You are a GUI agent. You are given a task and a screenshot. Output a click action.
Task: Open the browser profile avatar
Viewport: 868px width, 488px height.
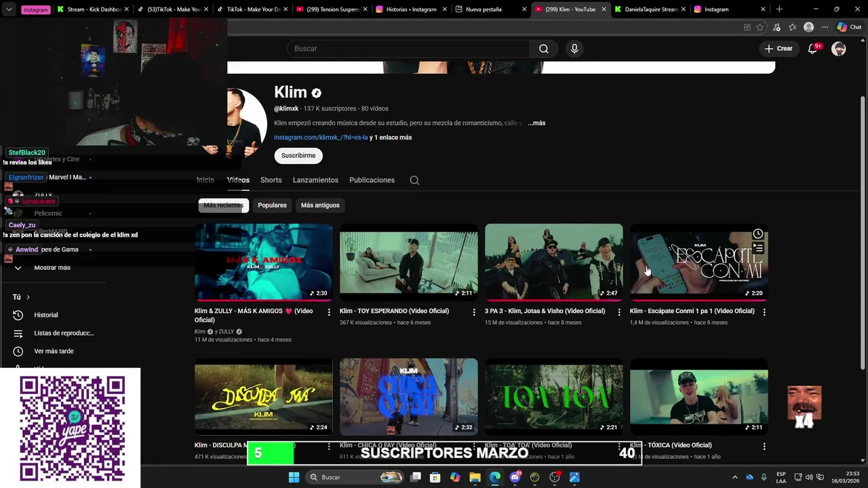[x=808, y=27]
